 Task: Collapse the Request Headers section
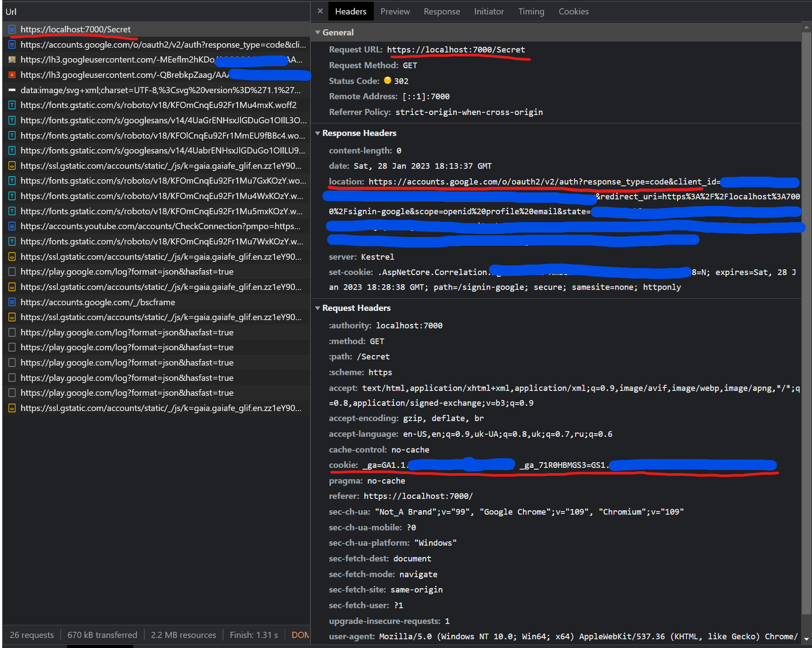point(318,308)
